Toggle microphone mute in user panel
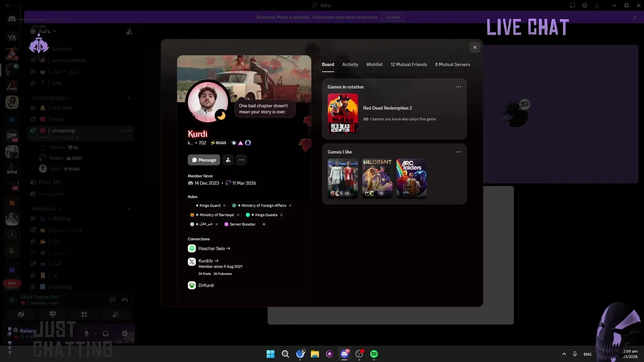 coord(87,333)
